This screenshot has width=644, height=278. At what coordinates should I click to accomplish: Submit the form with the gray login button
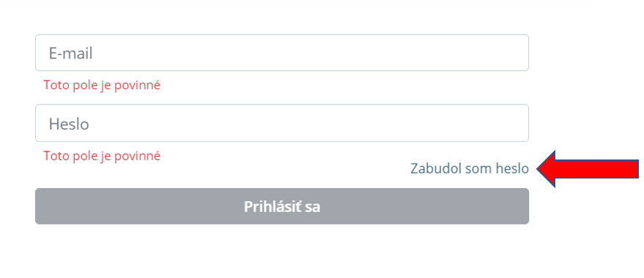pyautogui.click(x=282, y=206)
